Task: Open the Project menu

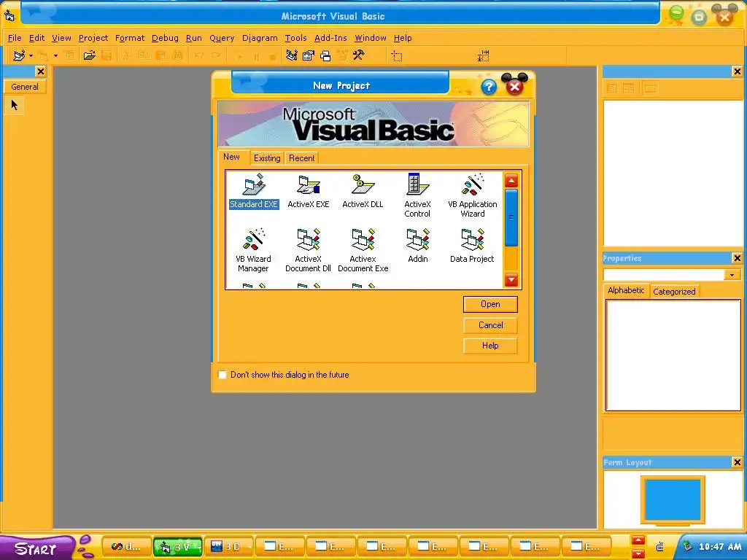Action: click(93, 38)
